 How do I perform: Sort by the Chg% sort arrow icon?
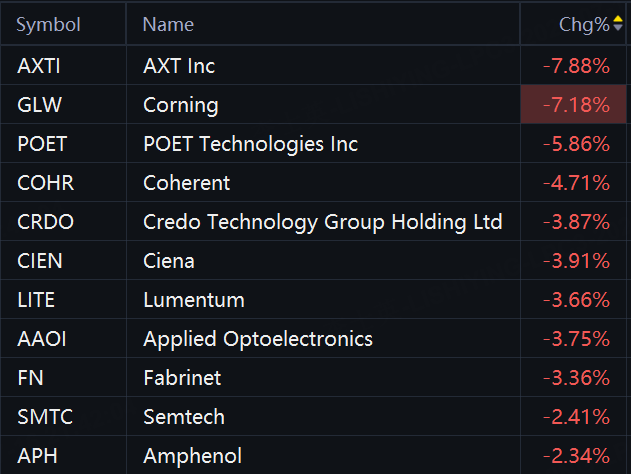(618, 23)
